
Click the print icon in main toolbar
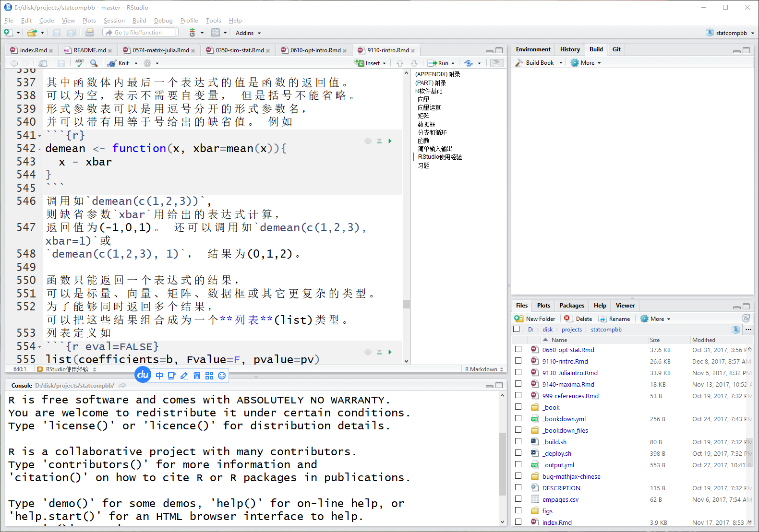(90, 33)
